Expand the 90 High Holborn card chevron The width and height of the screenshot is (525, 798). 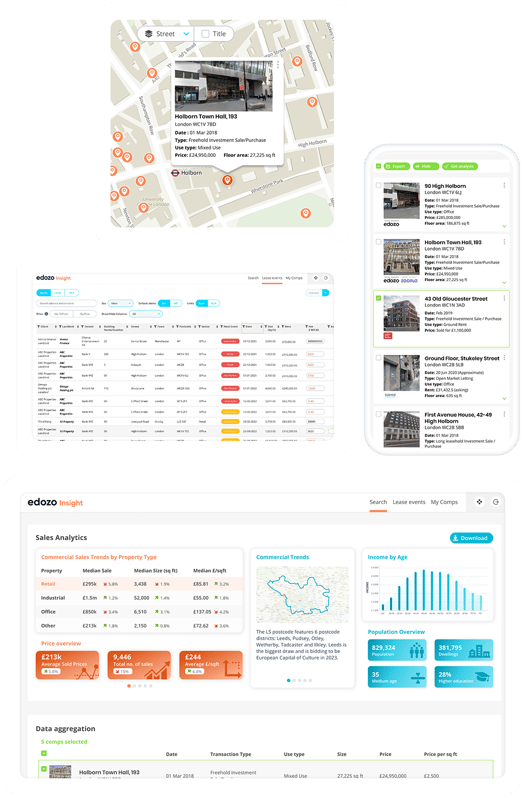click(x=504, y=226)
